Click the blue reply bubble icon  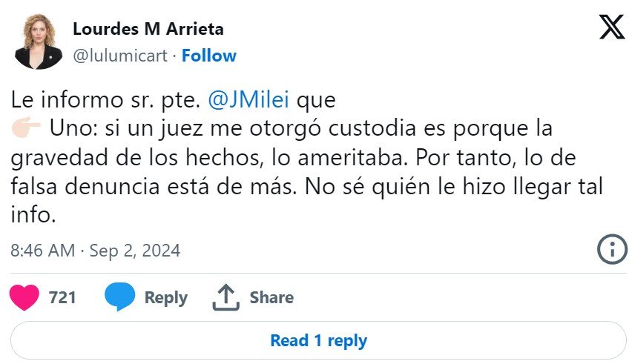119,297
